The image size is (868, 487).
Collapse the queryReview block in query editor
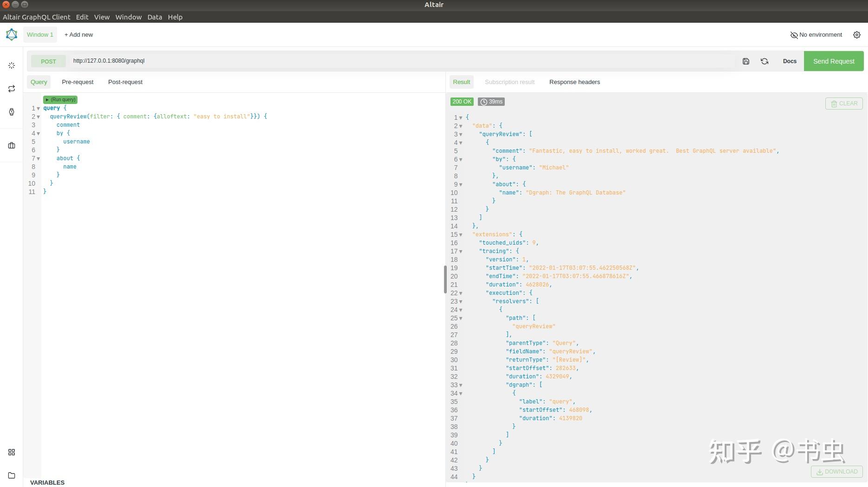coord(39,117)
